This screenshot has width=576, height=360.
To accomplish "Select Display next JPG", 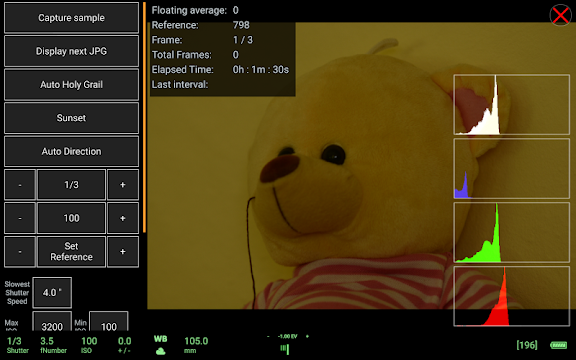I will point(71,51).
